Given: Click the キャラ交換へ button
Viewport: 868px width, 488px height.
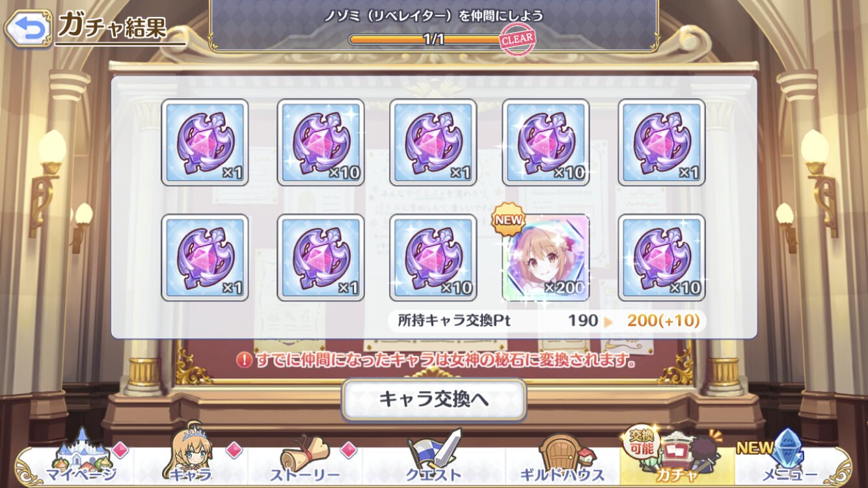Looking at the screenshot, I should click(x=434, y=399).
